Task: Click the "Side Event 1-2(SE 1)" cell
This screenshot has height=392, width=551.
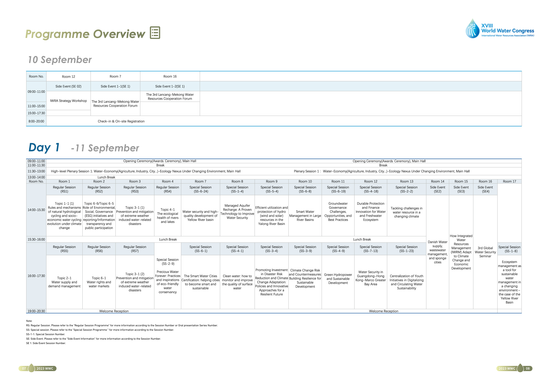Action: tap(170, 86)
